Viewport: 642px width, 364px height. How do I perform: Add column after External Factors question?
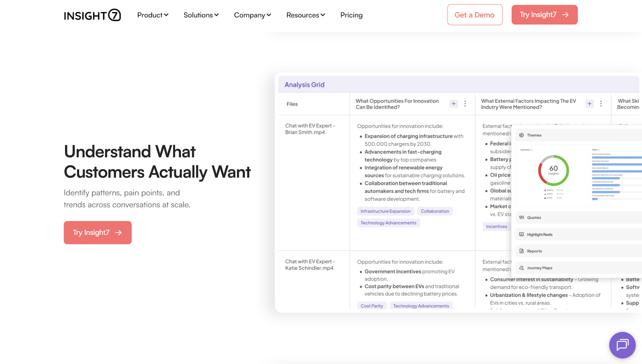(x=589, y=104)
